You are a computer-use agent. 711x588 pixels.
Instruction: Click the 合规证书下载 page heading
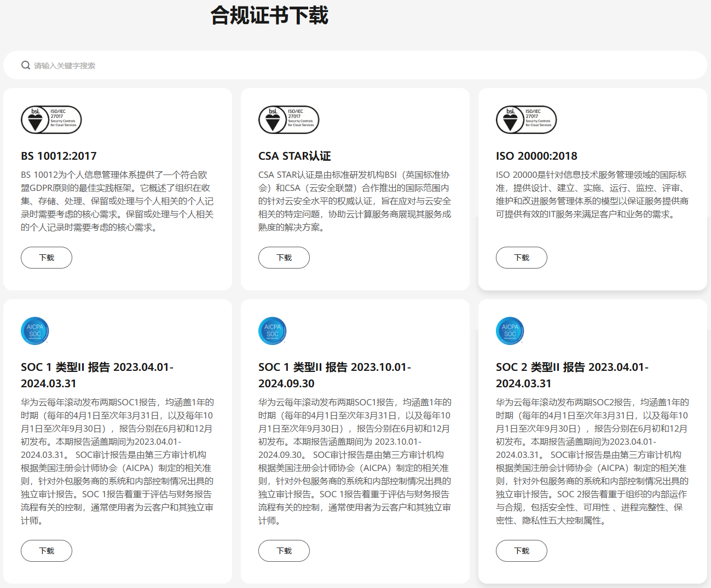click(269, 15)
